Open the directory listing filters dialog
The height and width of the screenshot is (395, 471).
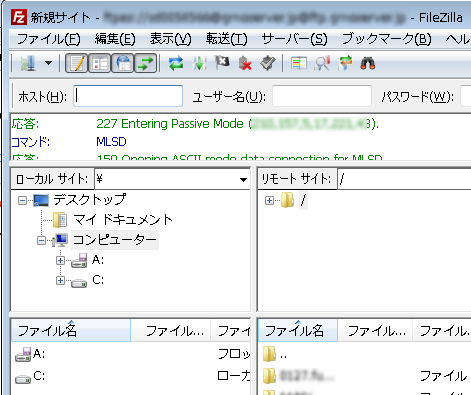[299, 63]
